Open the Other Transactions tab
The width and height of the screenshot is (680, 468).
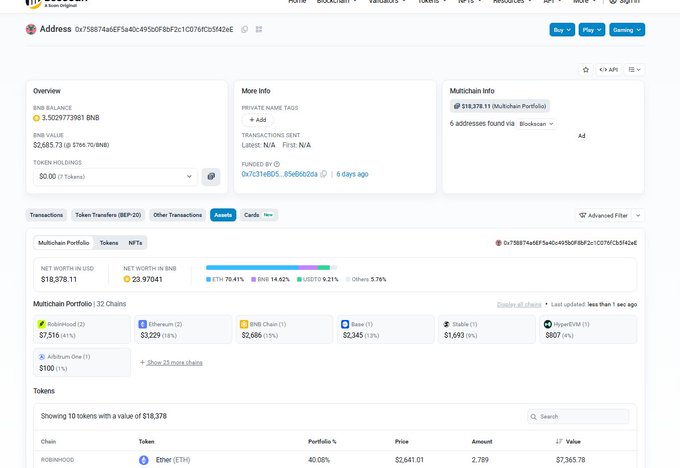(177, 215)
